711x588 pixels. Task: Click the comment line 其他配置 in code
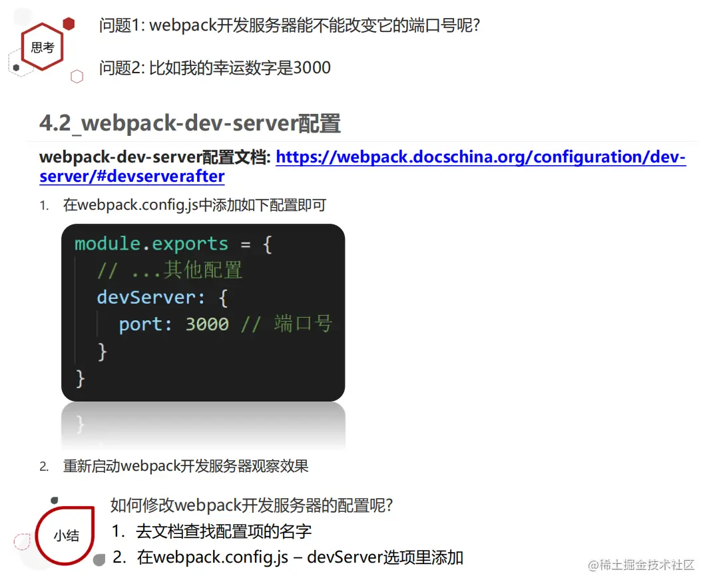(170, 270)
